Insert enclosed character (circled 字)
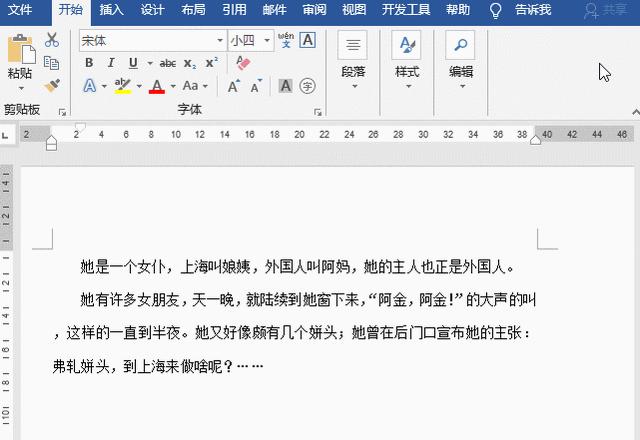Image resolution: width=640 pixels, height=440 pixels. (307, 86)
